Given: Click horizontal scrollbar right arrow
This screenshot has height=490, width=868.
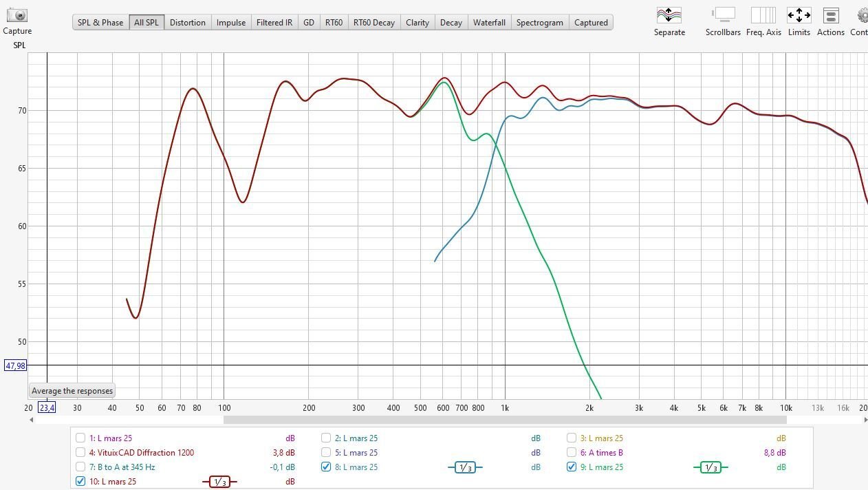Looking at the screenshot, I should coord(865,420).
